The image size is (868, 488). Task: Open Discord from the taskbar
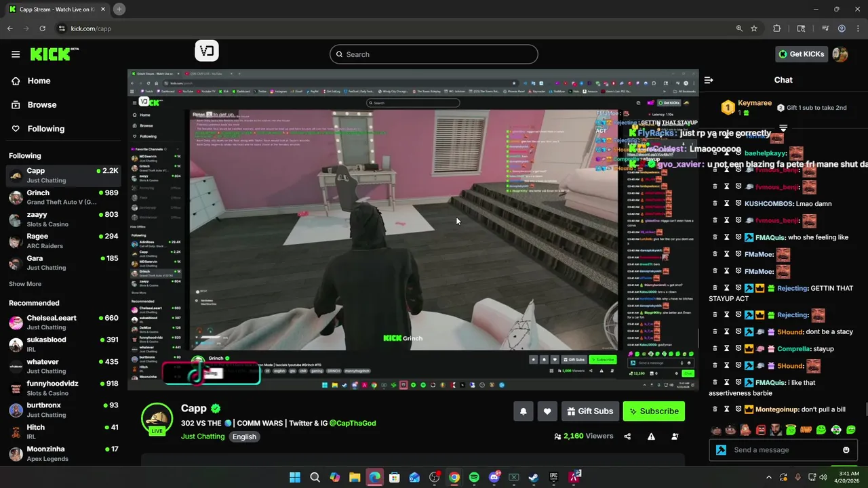tap(494, 477)
